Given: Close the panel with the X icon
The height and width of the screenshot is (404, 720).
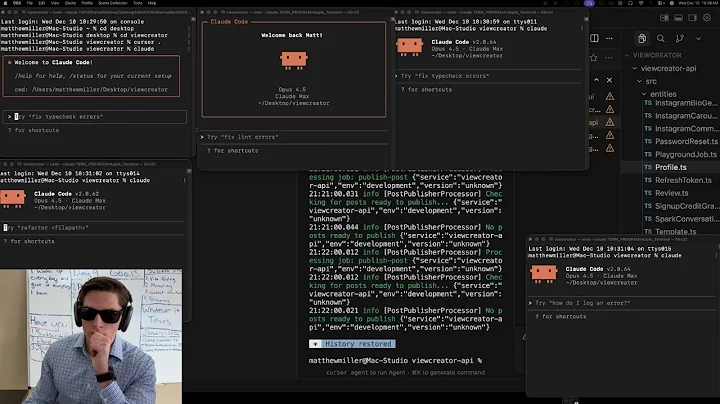Looking at the screenshot, I should (x=609, y=80).
